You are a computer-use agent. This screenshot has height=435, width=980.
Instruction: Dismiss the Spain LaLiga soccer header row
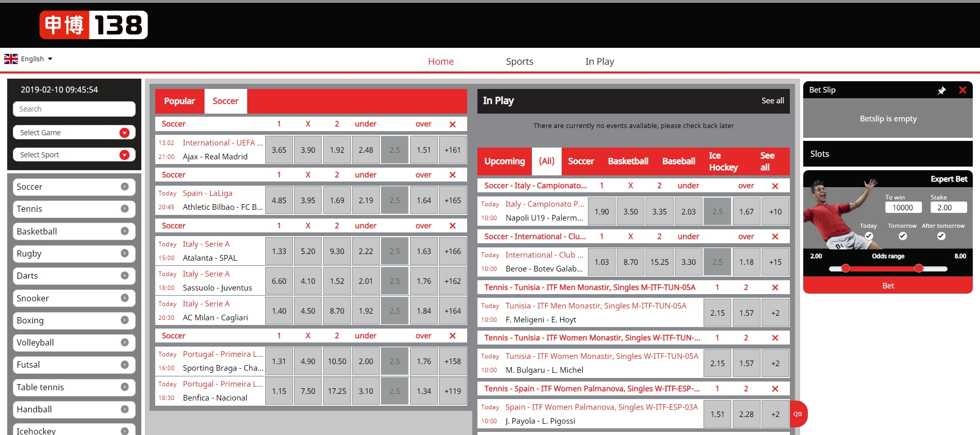[452, 175]
